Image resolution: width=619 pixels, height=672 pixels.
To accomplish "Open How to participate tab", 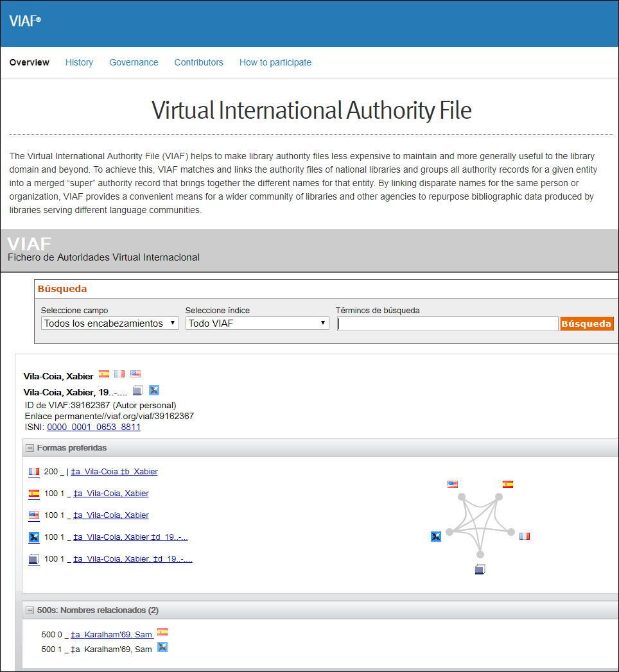I will 275,62.
